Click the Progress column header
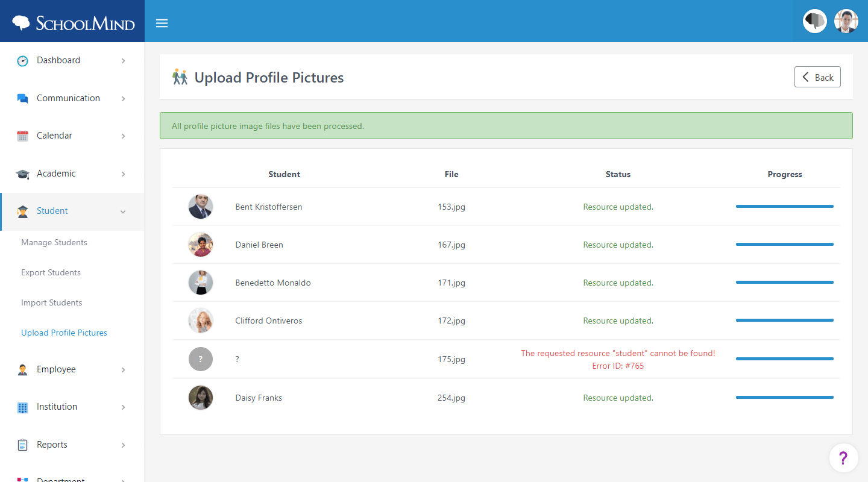Image resolution: width=868 pixels, height=482 pixels. pos(785,174)
